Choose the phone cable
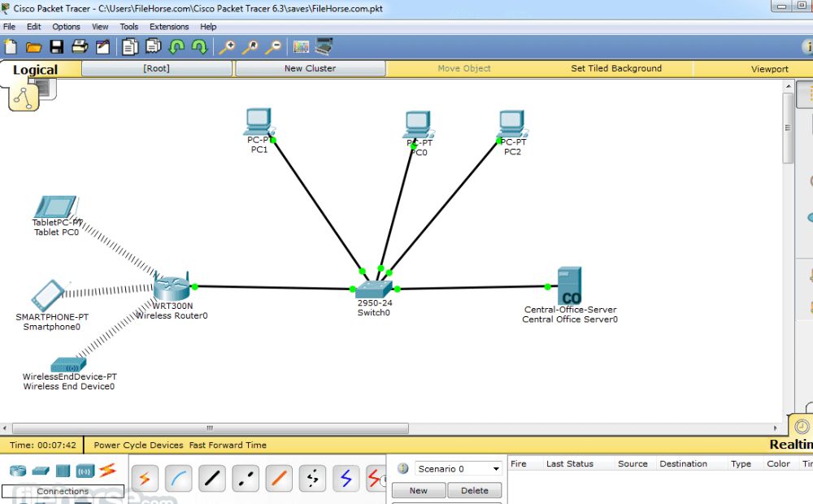813x504 pixels. coord(313,478)
